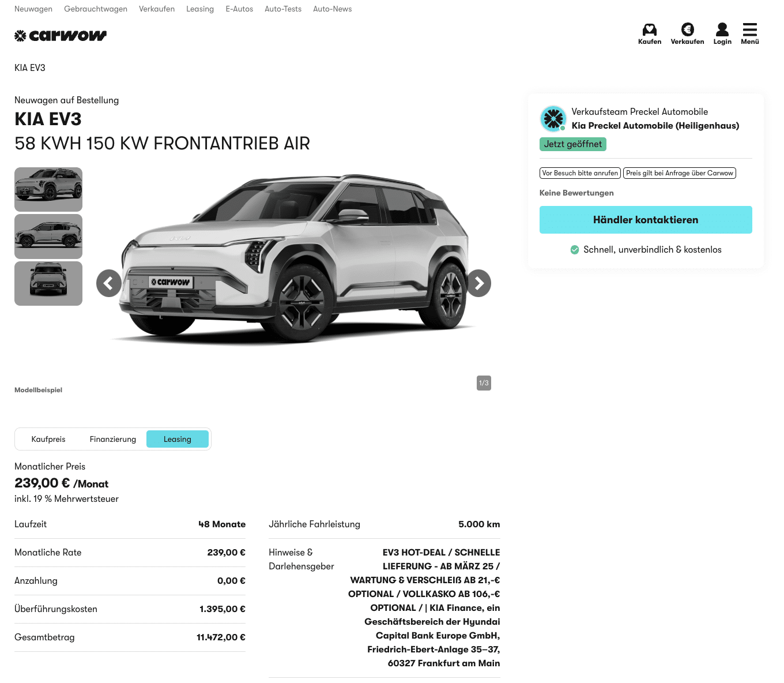Select the side view car thumbnail

coord(48,237)
